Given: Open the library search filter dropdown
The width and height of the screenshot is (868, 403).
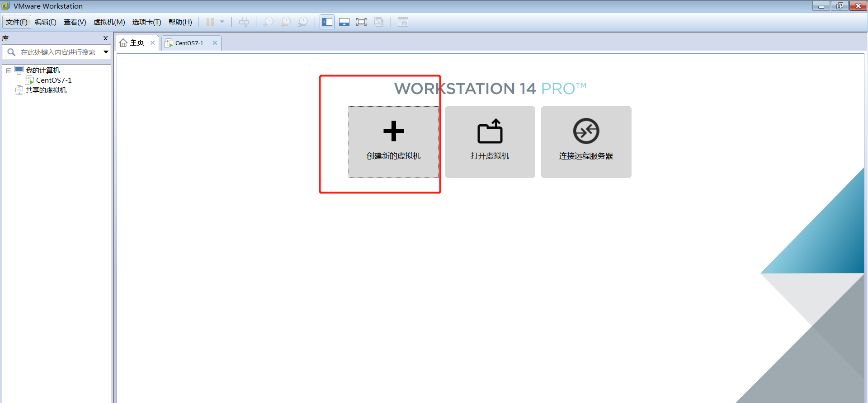Looking at the screenshot, I should (106, 52).
